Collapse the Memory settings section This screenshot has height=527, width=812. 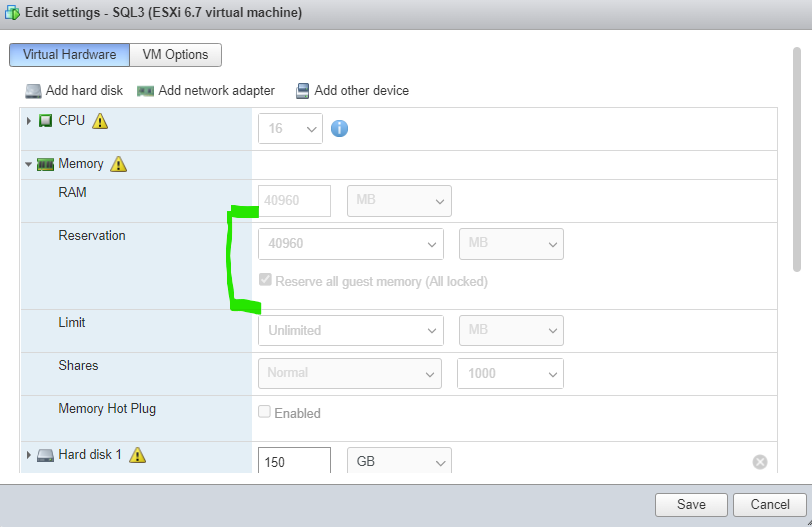(29, 164)
